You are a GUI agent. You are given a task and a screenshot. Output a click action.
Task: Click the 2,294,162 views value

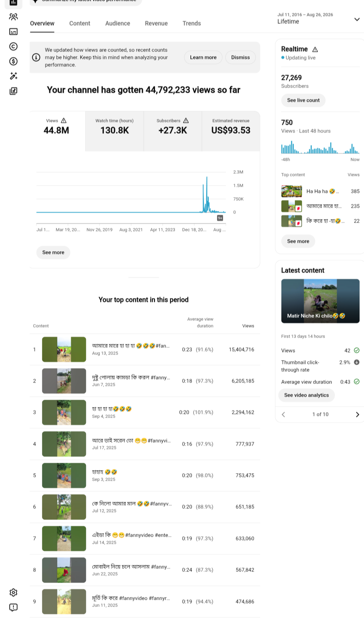(243, 412)
